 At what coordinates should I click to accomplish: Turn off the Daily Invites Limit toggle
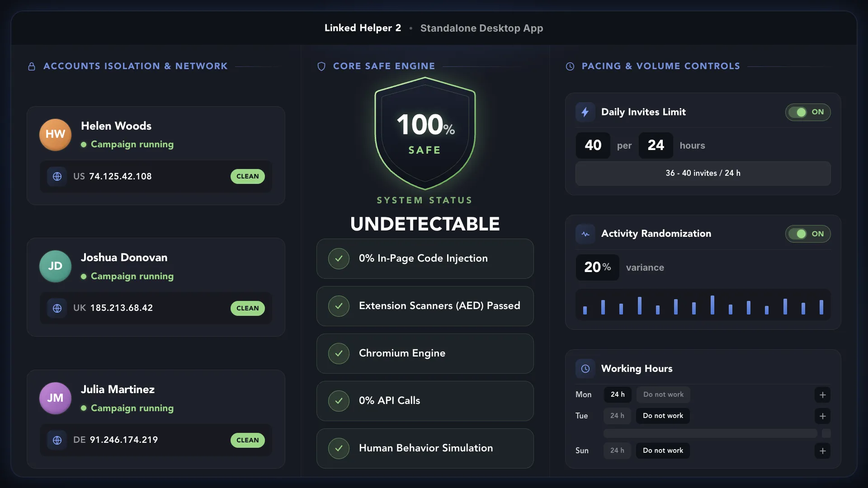point(808,112)
